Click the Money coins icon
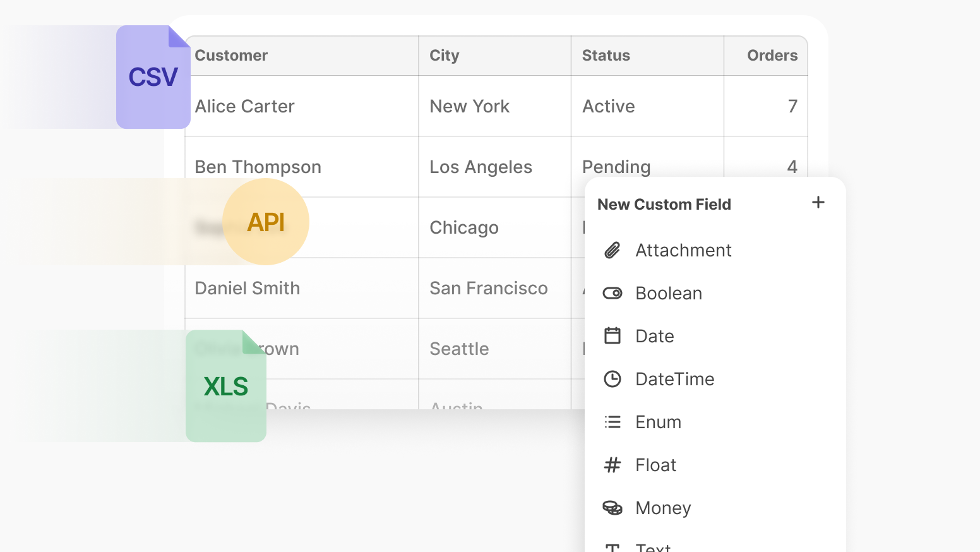The width and height of the screenshot is (980, 552). pyautogui.click(x=612, y=508)
